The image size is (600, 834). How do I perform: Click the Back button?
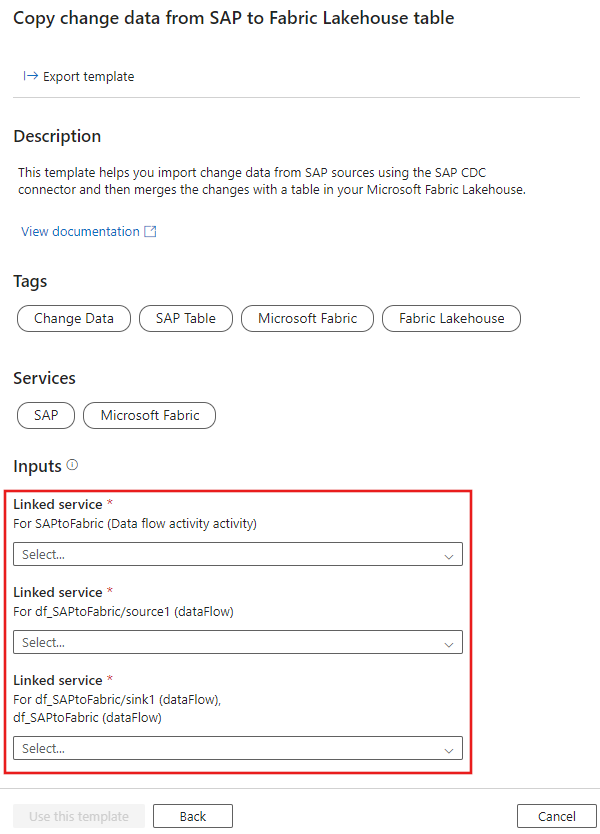coord(193,816)
